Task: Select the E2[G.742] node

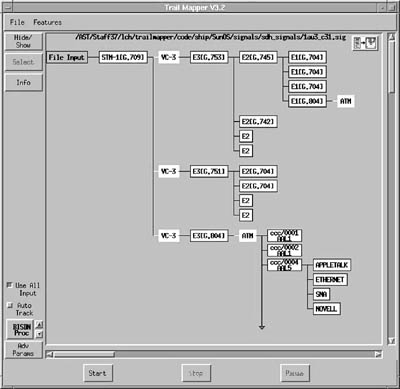Action: click(x=258, y=122)
